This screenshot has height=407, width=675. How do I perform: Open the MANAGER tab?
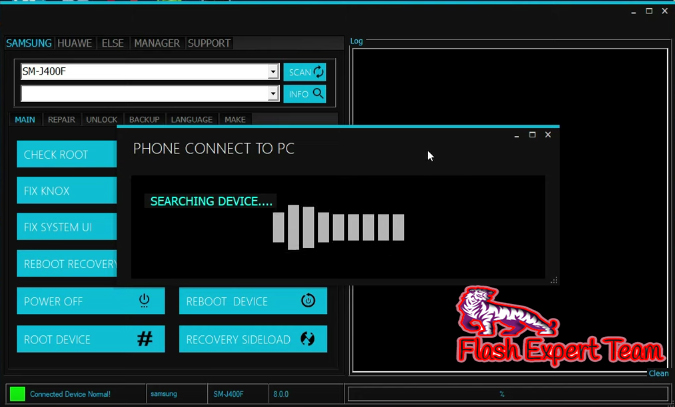[157, 43]
